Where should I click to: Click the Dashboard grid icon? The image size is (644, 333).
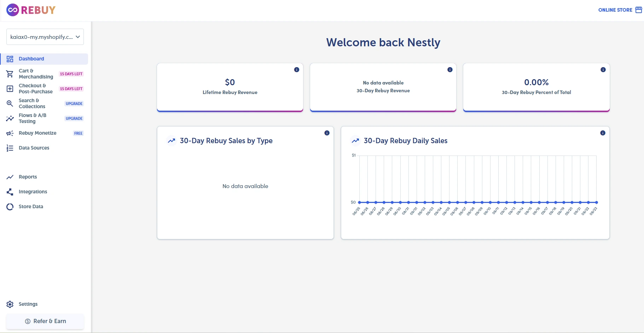10,59
